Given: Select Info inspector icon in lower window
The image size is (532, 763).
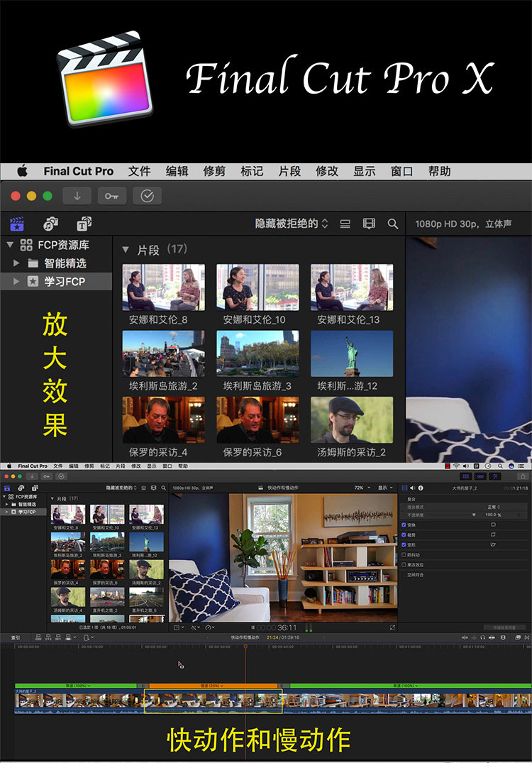Looking at the screenshot, I should [421, 488].
